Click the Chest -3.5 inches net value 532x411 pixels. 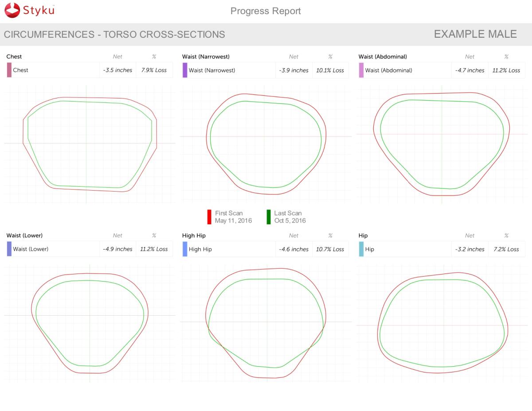(x=117, y=70)
